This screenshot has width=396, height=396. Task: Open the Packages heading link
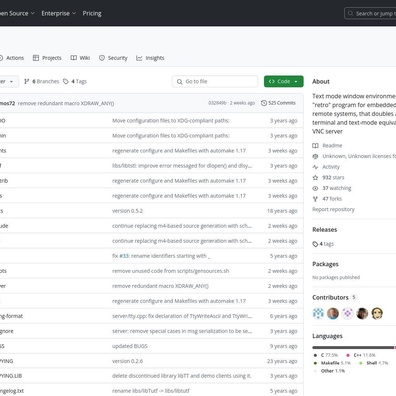(325, 264)
